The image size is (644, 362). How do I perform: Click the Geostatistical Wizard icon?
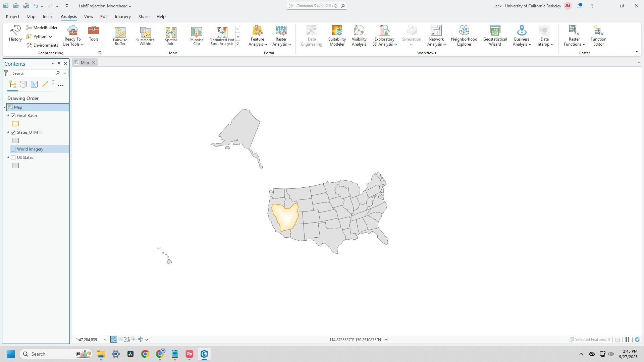[495, 31]
